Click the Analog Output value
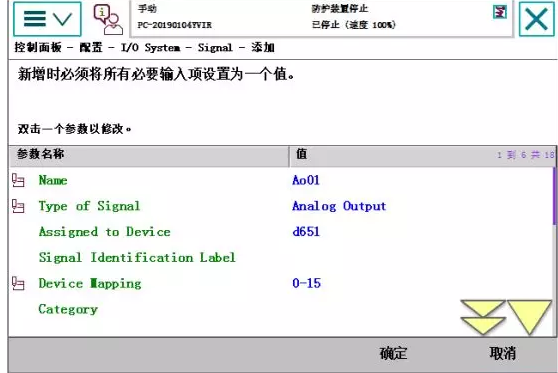The width and height of the screenshot is (558, 373). [x=339, y=206]
